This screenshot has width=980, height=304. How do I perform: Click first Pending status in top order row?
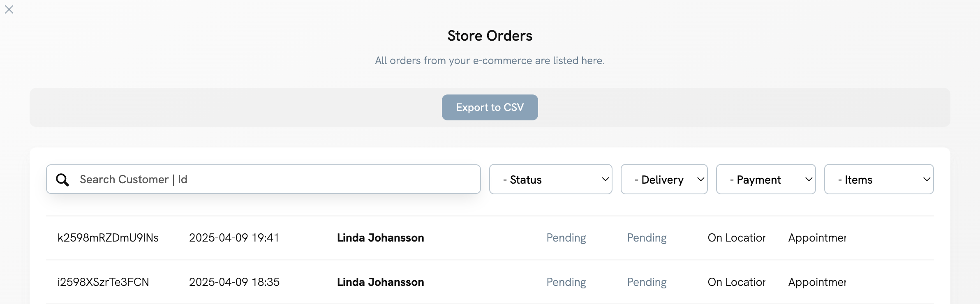(x=566, y=238)
